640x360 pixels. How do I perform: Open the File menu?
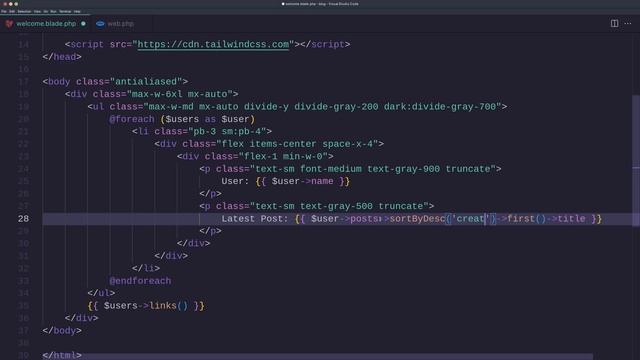[x=4, y=11]
